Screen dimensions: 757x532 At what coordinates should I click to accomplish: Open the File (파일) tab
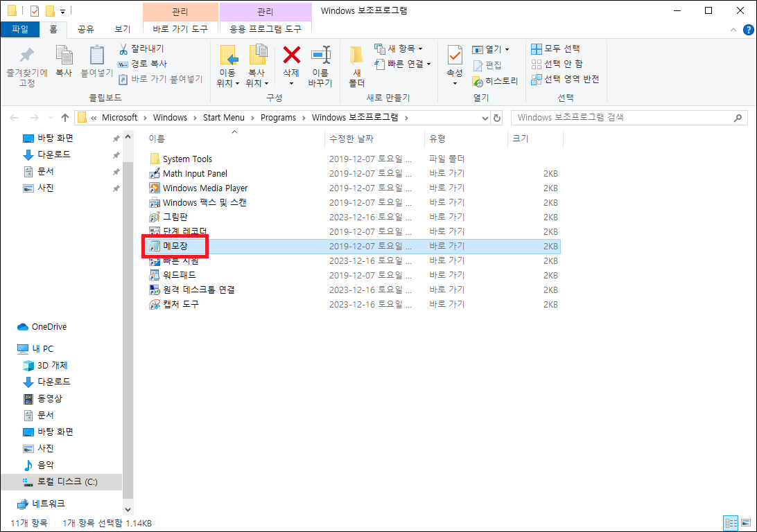20,29
